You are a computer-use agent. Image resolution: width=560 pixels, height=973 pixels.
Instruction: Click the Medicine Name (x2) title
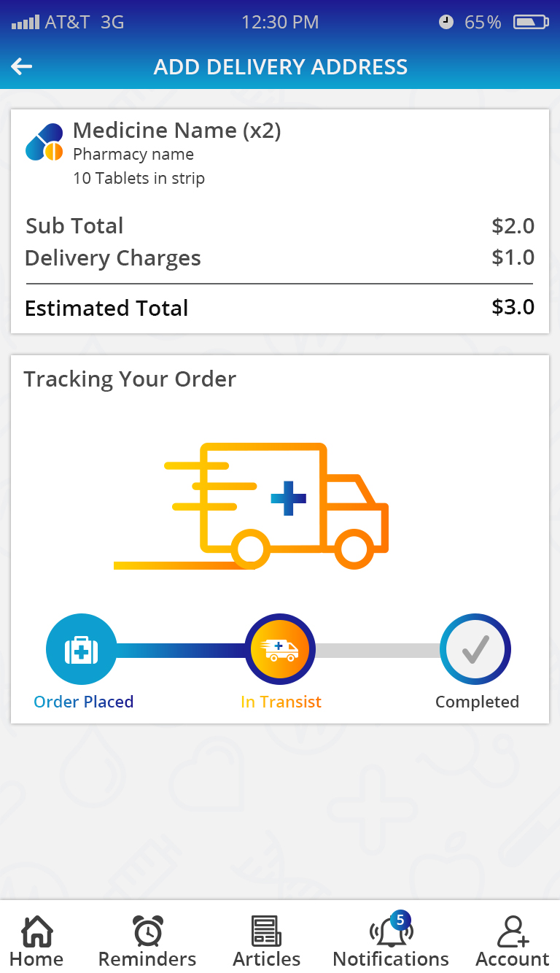coord(177,131)
